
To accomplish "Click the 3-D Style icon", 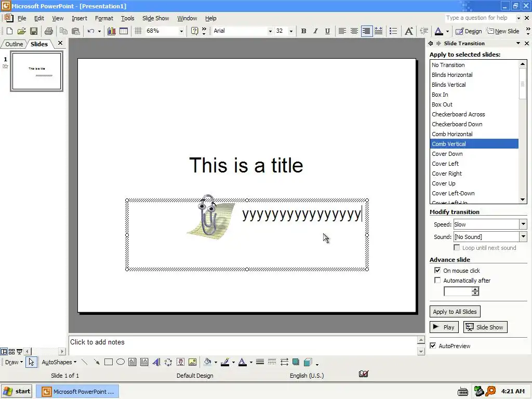I will click(x=308, y=362).
